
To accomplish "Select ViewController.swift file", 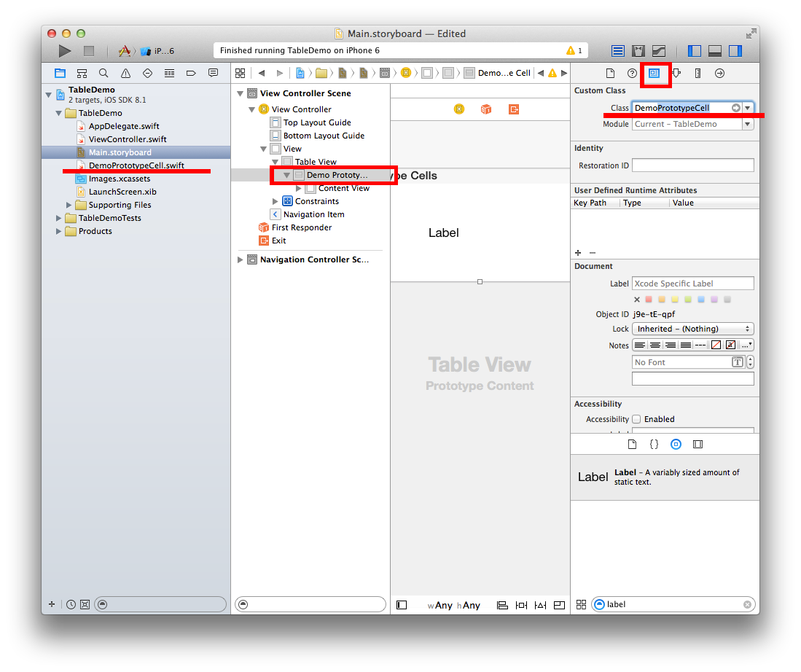I will (x=128, y=139).
